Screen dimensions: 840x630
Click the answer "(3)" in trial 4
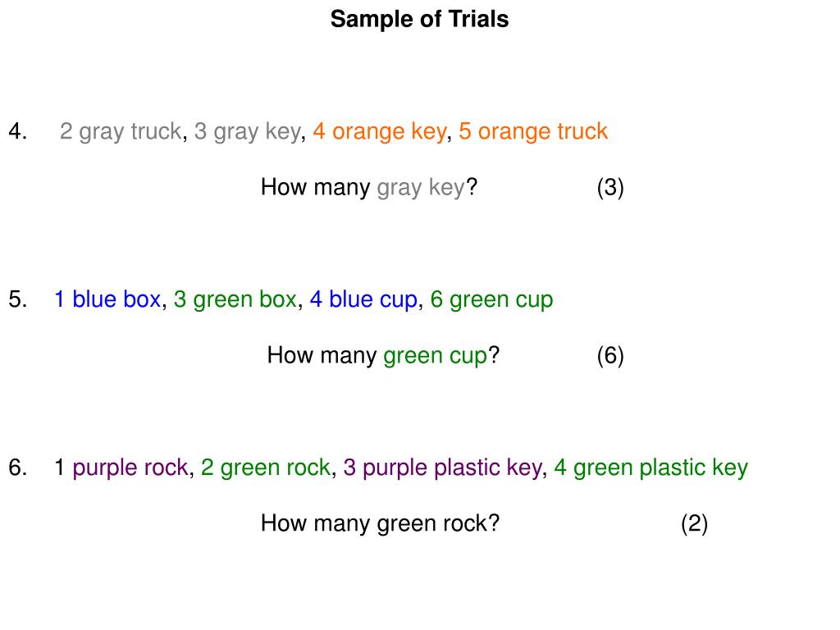[610, 188]
